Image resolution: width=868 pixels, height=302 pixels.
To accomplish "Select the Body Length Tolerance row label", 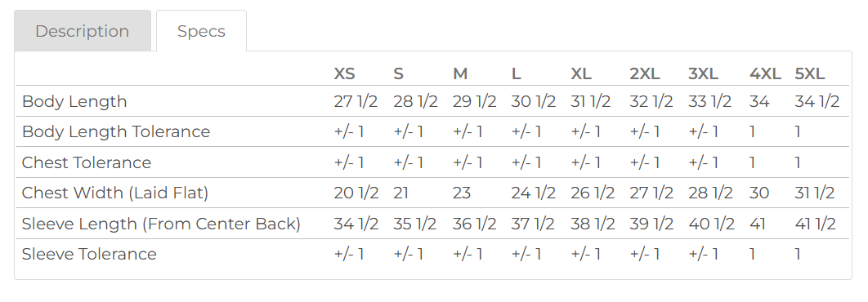I will 116,131.
